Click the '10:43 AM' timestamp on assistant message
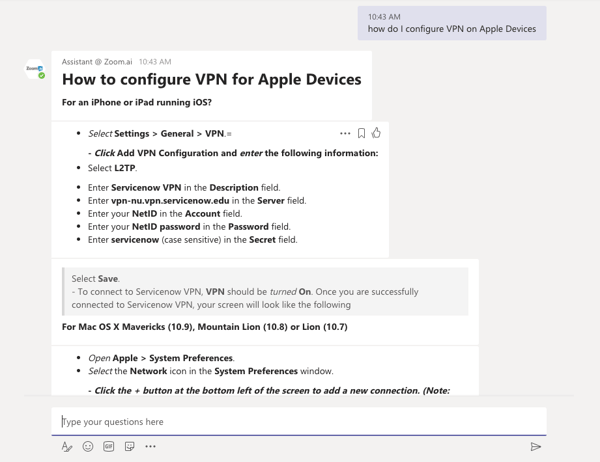The width and height of the screenshot is (600, 462). (155, 62)
